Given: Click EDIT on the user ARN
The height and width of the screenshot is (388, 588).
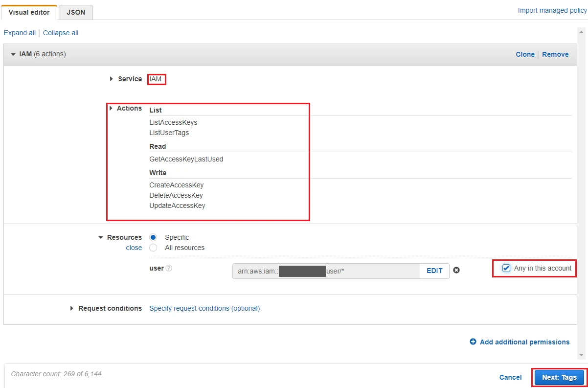Looking at the screenshot, I should 434,271.
